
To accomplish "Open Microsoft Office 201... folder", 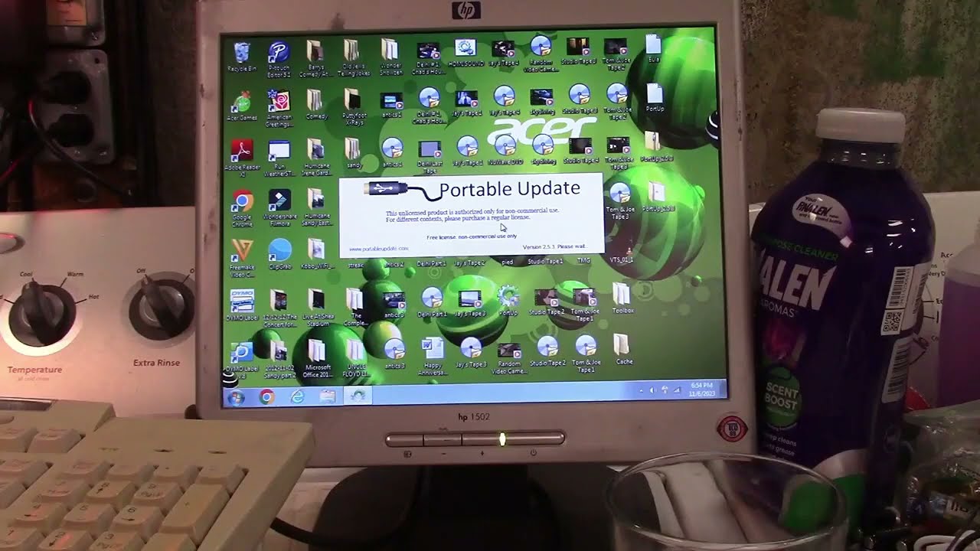I will click(x=316, y=357).
